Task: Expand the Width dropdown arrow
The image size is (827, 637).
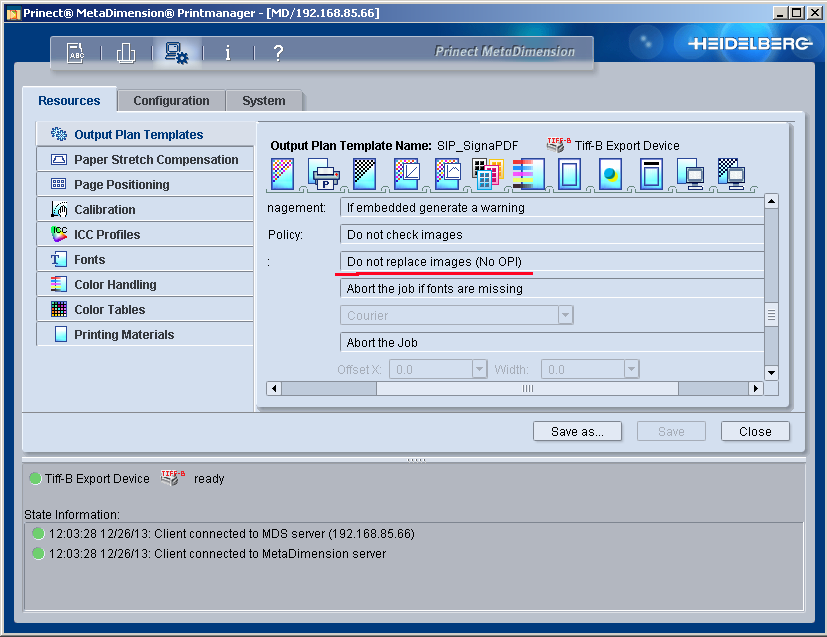Action: 631,369
